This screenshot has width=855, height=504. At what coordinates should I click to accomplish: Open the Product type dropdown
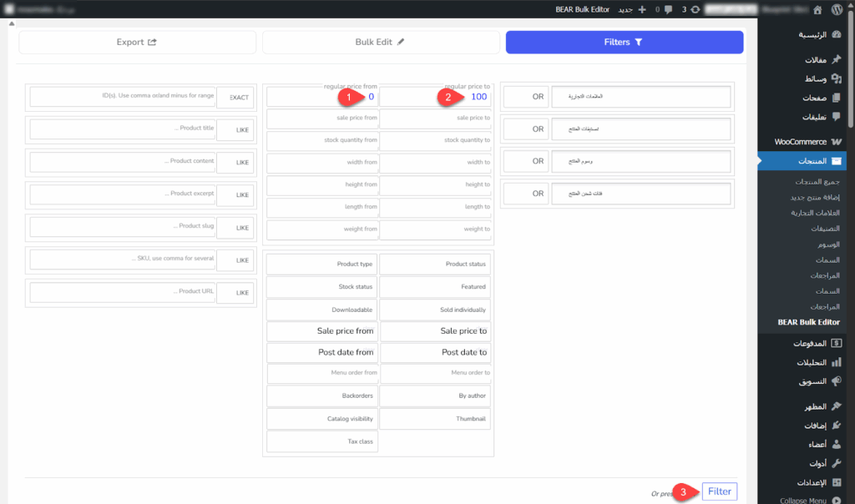(321, 265)
